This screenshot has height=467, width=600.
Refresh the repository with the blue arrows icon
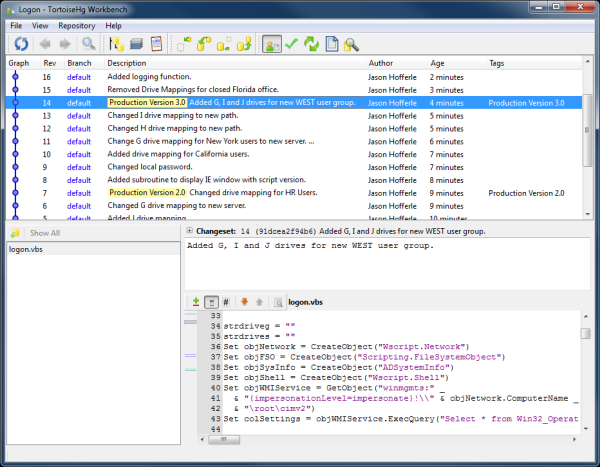21,44
